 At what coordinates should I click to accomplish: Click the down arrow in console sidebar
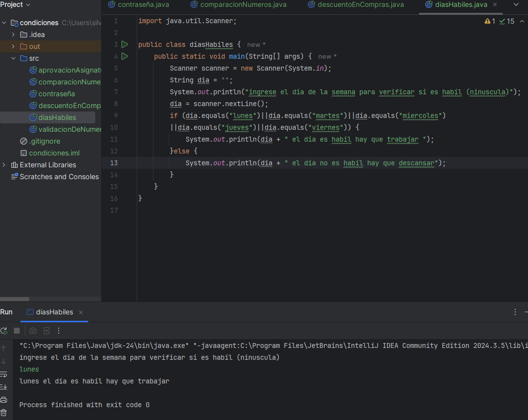(x=4, y=361)
